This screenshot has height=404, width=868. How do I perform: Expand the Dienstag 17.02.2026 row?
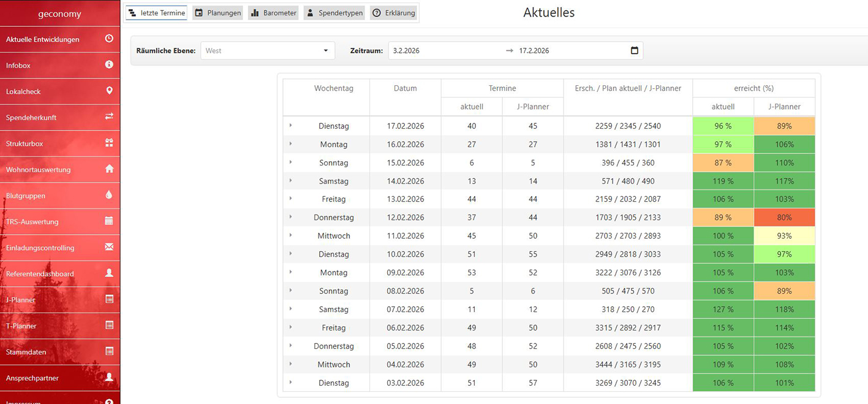click(x=290, y=126)
